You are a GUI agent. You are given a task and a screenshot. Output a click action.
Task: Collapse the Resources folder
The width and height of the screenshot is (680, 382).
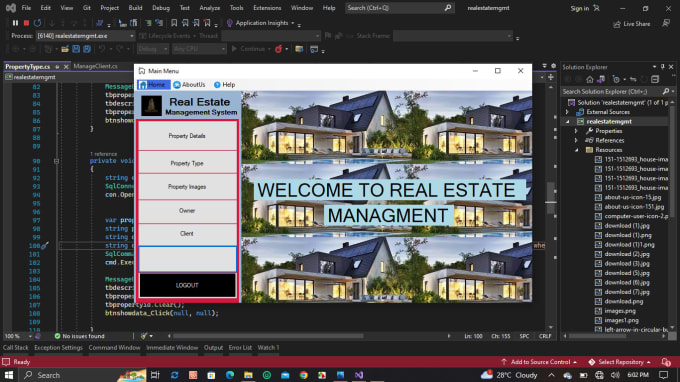[x=576, y=150]
